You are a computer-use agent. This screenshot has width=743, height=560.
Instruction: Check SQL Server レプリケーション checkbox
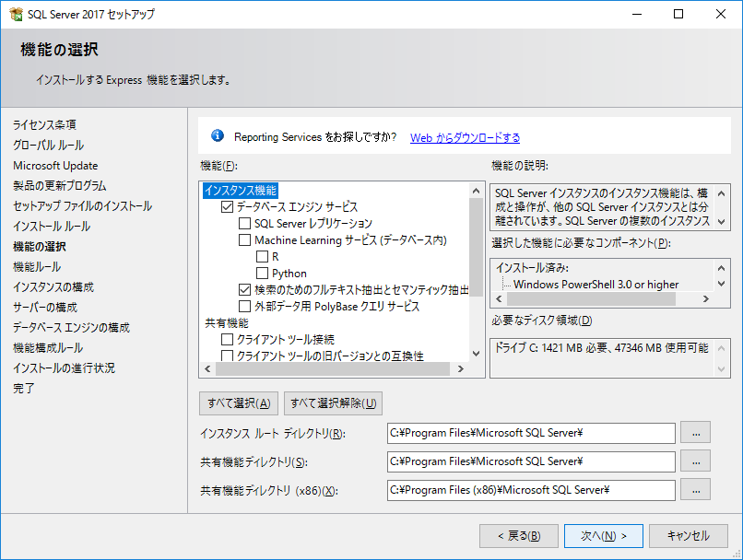[244, 224]
